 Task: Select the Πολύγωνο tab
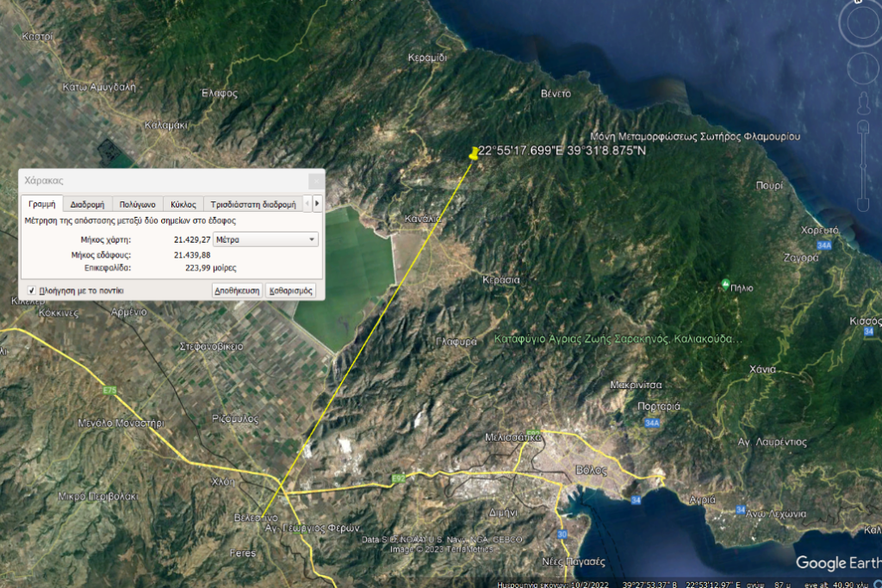[x=137, y=204]
